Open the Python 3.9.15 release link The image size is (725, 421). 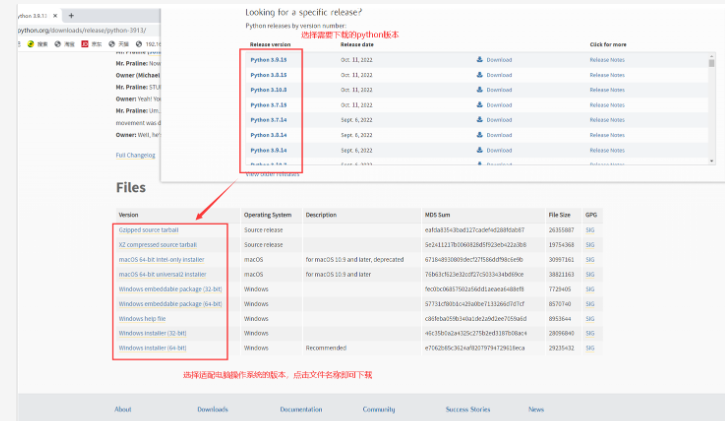coord(269,60)
